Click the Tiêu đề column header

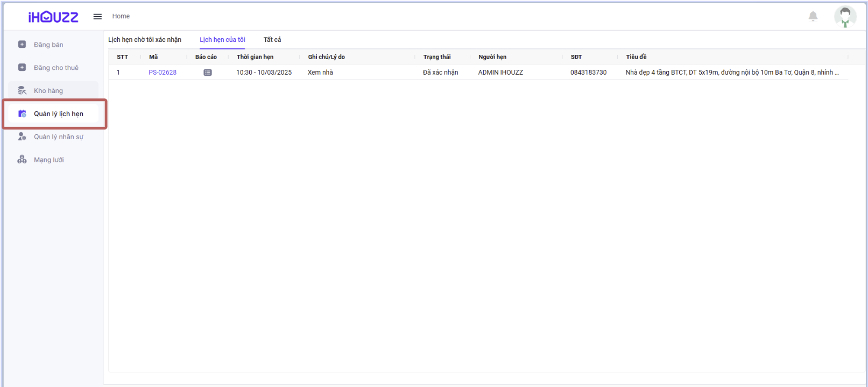point(636,57)
